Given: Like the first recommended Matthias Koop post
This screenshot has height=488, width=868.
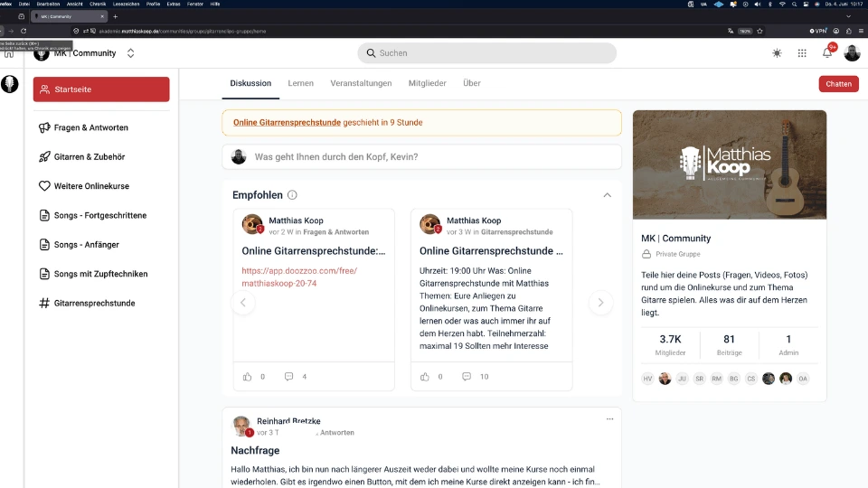Looking at the screenshot, I should [247, 377].
